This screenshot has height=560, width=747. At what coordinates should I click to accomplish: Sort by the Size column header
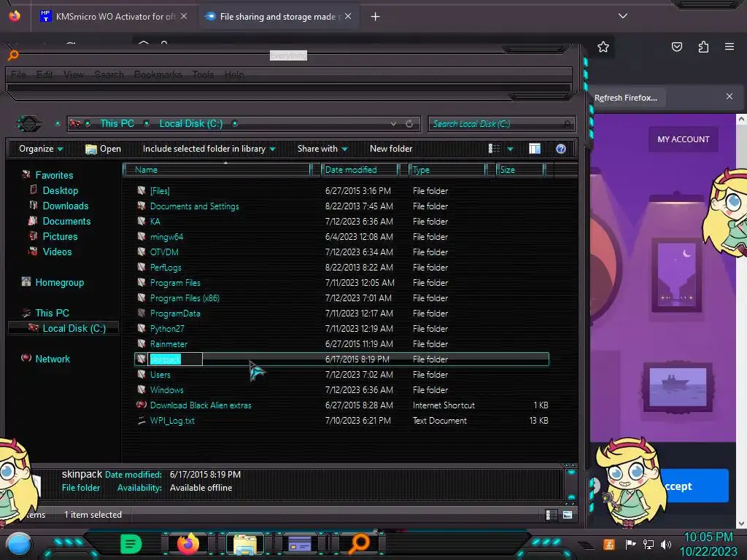(x=520, y=170)
